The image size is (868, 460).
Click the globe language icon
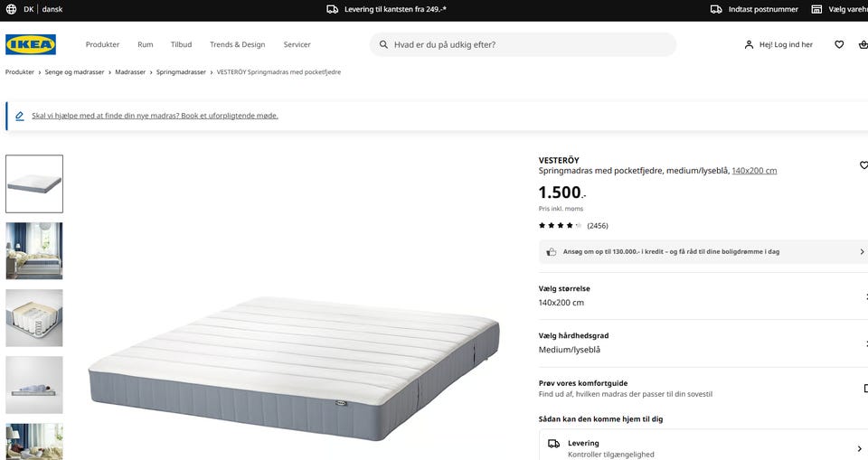11,9
